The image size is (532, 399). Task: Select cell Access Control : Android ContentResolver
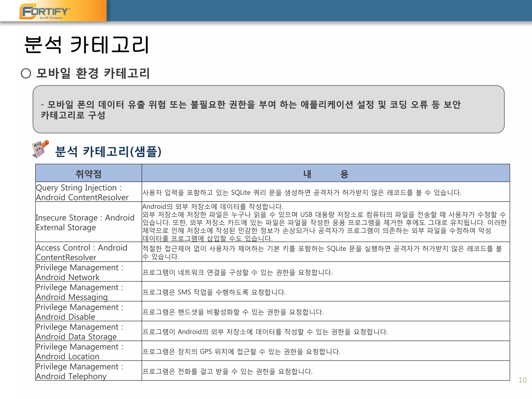tap(89, 252)
